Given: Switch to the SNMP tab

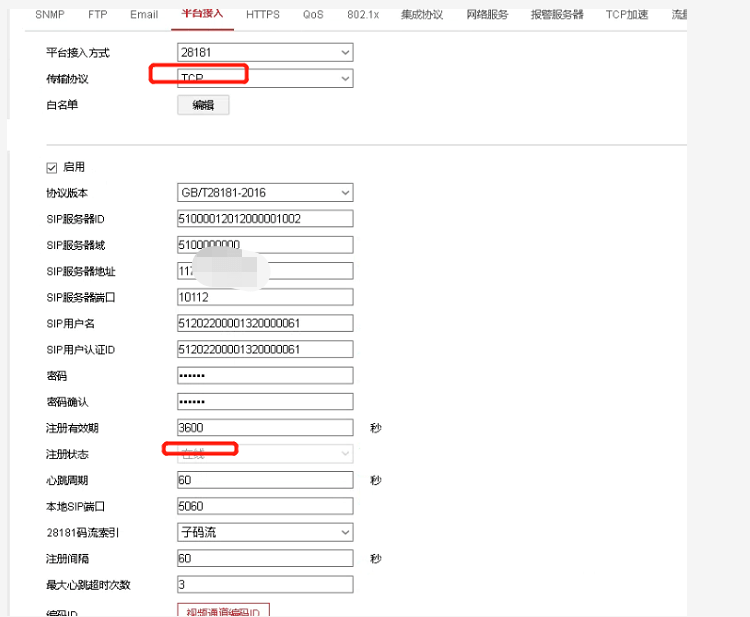Looking at the screenshot, I should (50, 15).
